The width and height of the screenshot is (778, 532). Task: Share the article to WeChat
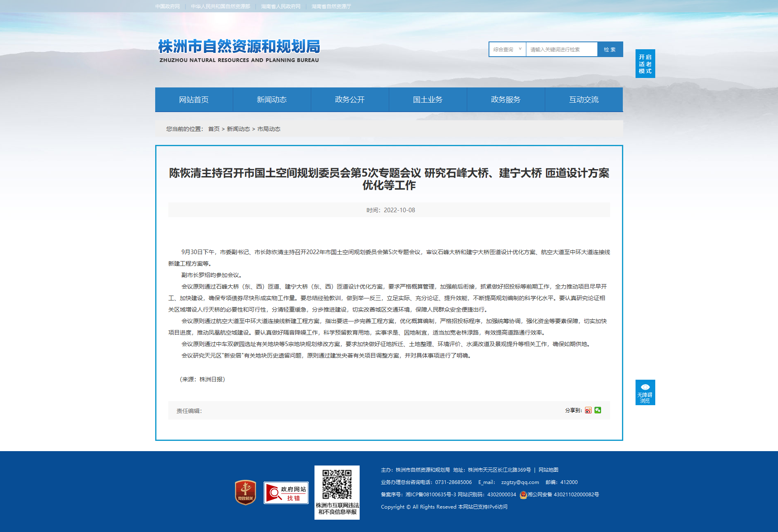[598, 410]
